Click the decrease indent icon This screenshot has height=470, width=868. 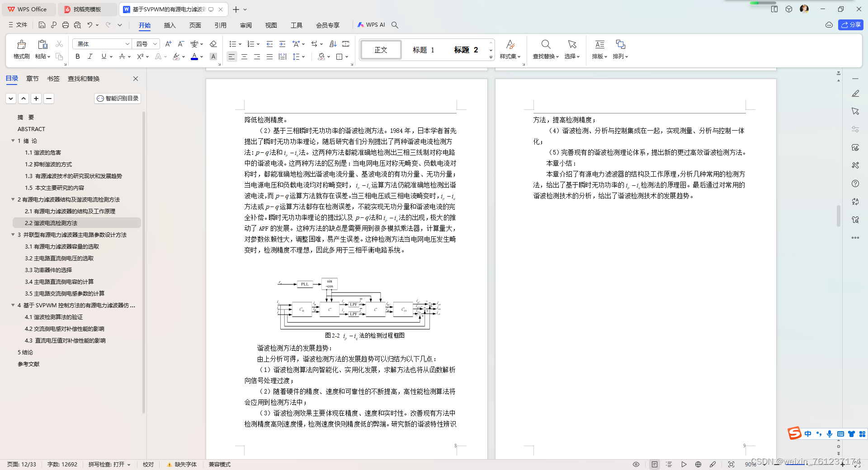pos(269,44)
